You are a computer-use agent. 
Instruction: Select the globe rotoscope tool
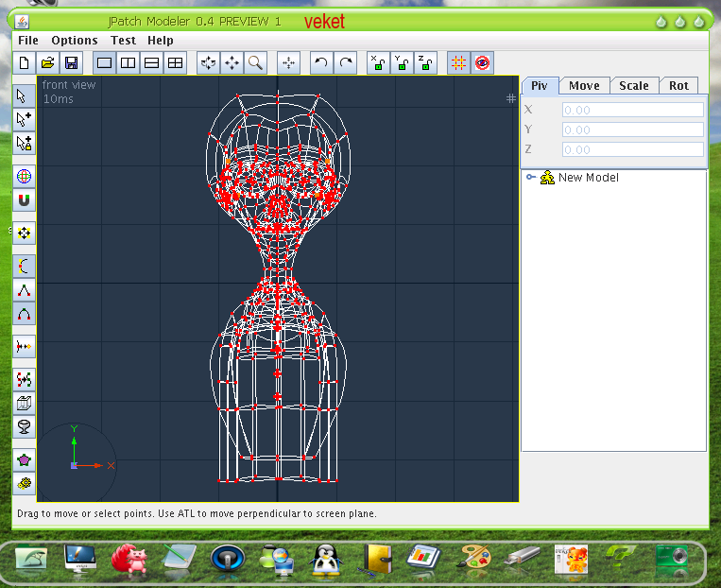click(24, 176)
